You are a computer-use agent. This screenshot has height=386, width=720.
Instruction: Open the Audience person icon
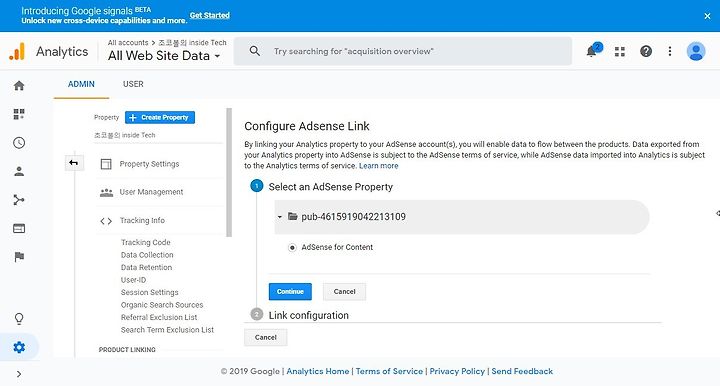pos(19,171)
